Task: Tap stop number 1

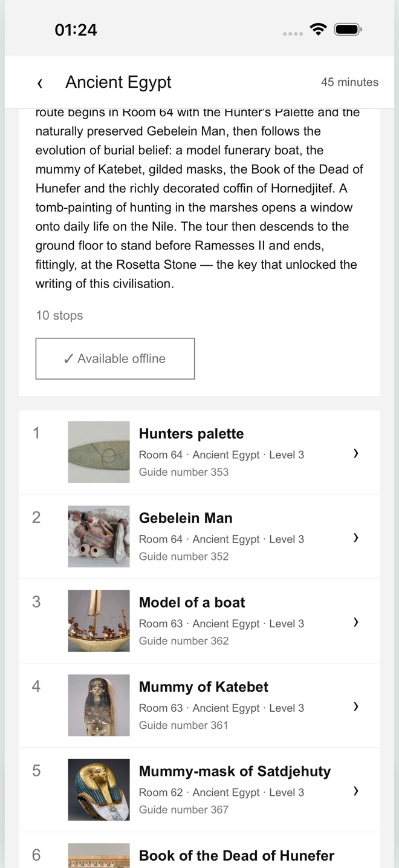Action: click(36, 433)
